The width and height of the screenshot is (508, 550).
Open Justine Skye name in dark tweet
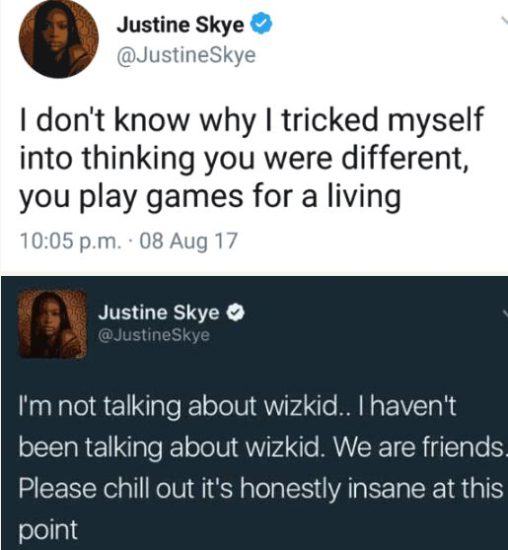[x=159, y=312]
